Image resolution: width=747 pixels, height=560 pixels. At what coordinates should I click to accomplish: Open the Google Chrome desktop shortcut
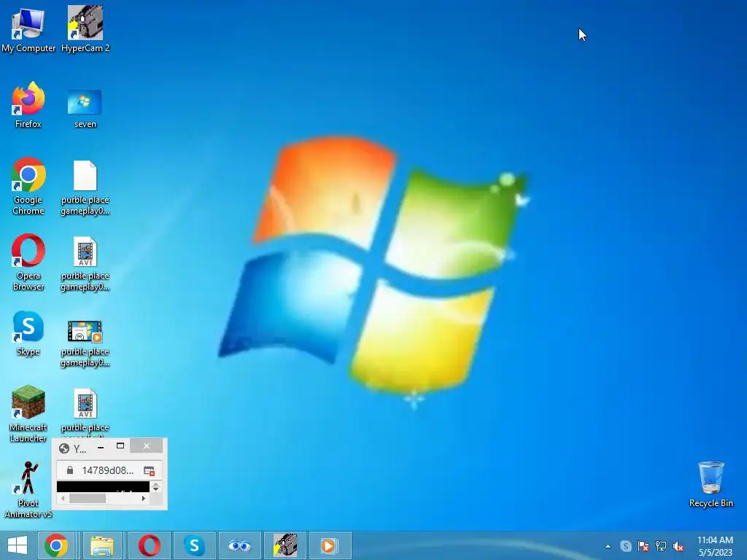tap(28, 186)
